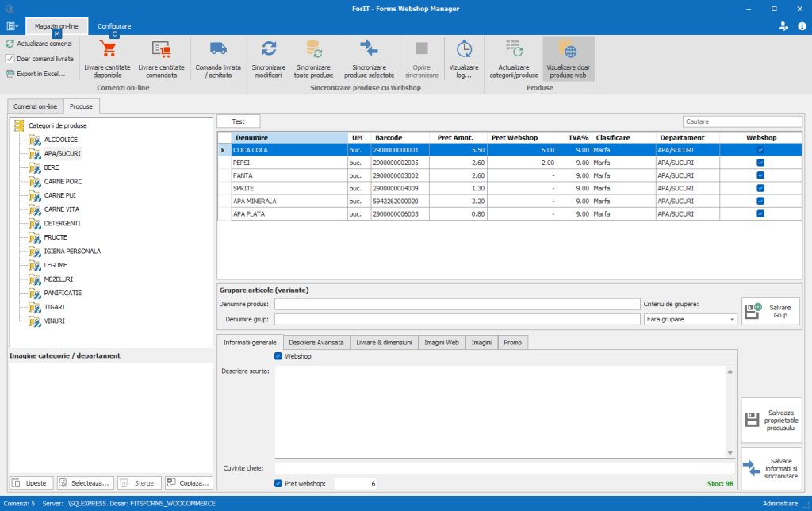Toggle Pret webshop checkbox
The width and height of the screenshot is (812, 511).
coord(278,483)
